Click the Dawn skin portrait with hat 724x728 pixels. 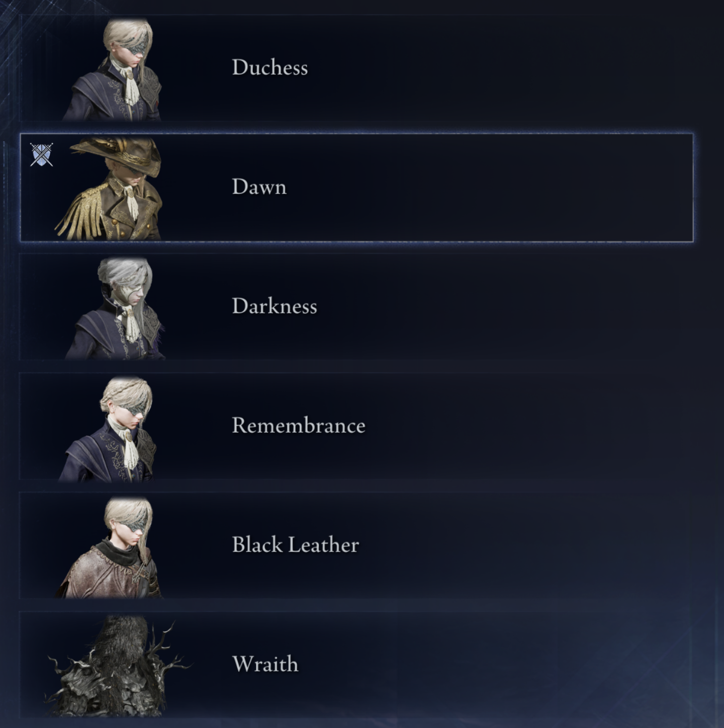coord(109,188)
